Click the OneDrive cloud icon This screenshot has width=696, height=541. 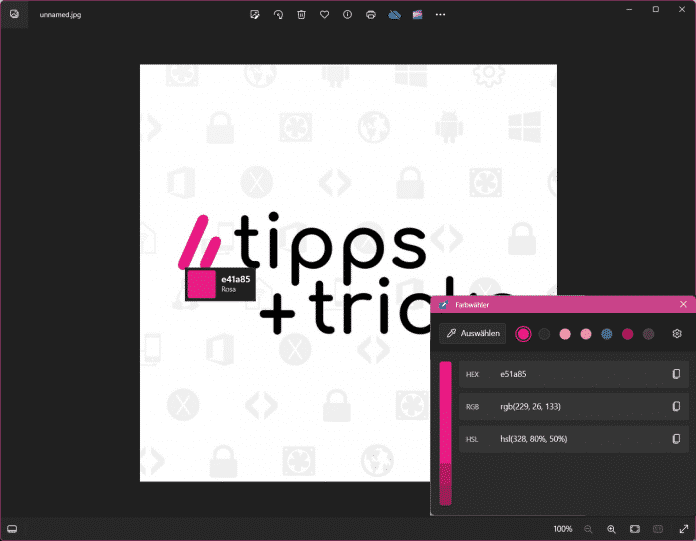tap(394, 15)
